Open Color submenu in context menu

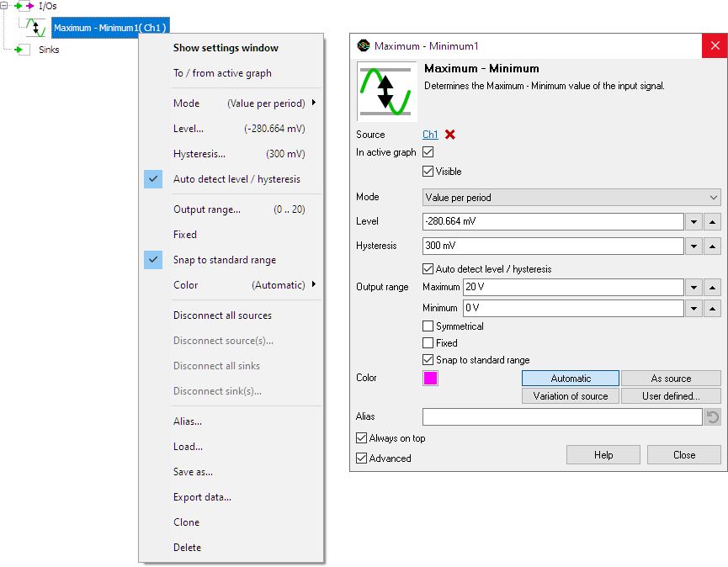231,285
